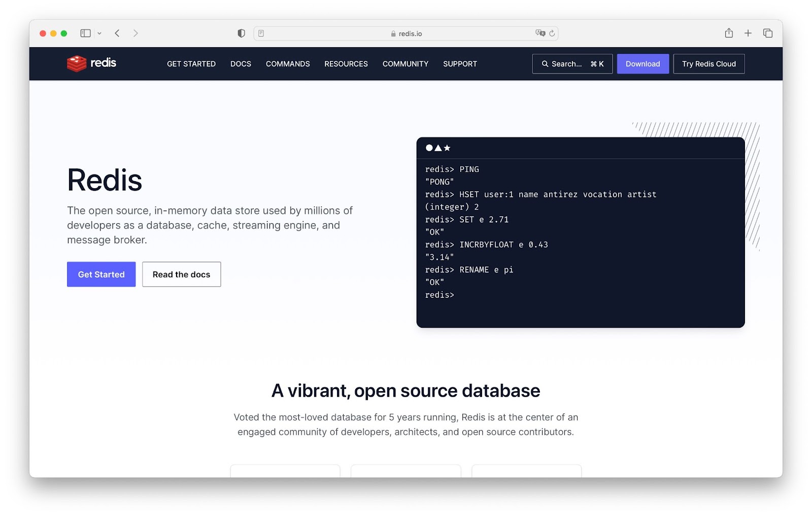
Task: Reload the redis.io page
Action: coord(552,33)
